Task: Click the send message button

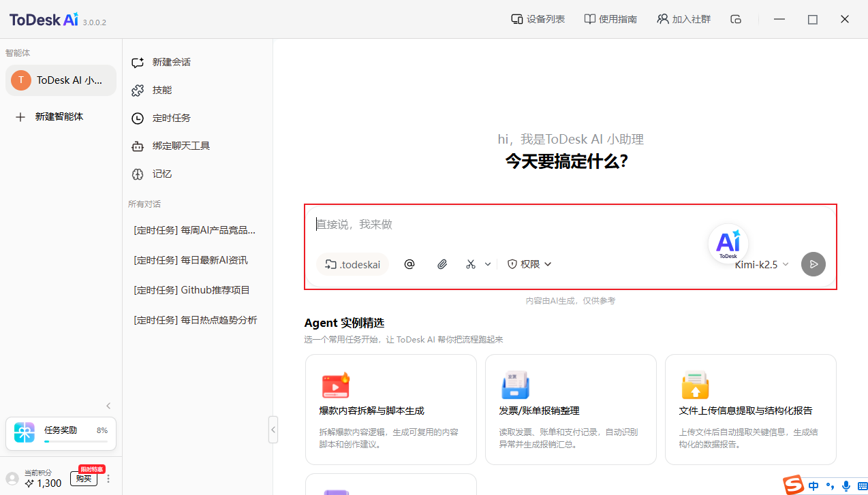Action: [x=813, y=264]
